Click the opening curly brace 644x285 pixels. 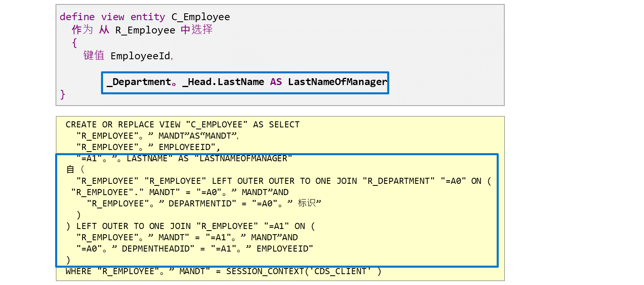coord(74,43)
